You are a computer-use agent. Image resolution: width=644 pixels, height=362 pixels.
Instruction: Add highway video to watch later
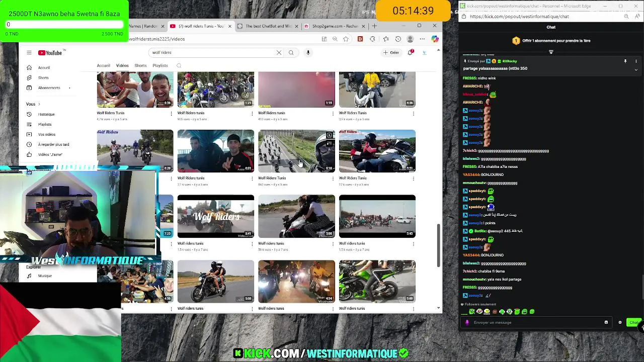click(330, 135)
